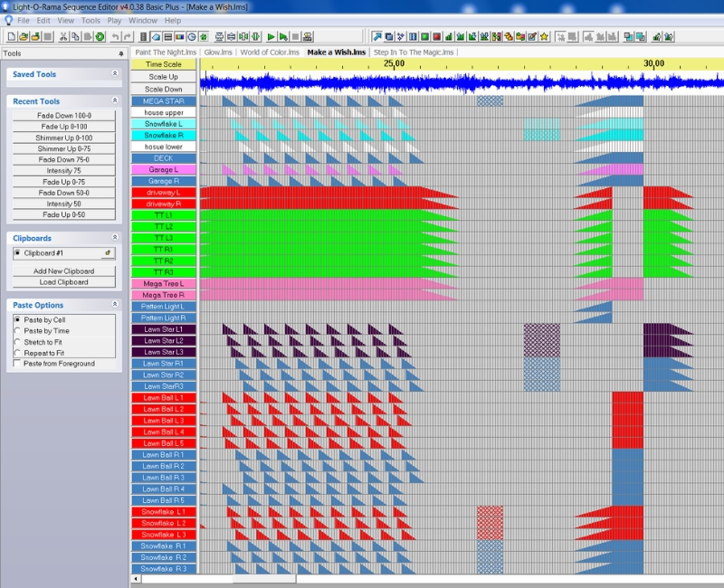The width and height of the screenshot is (724, 588).
Task: Create a new sequence with the blank-page icon
Action: (x=12, y=36)
